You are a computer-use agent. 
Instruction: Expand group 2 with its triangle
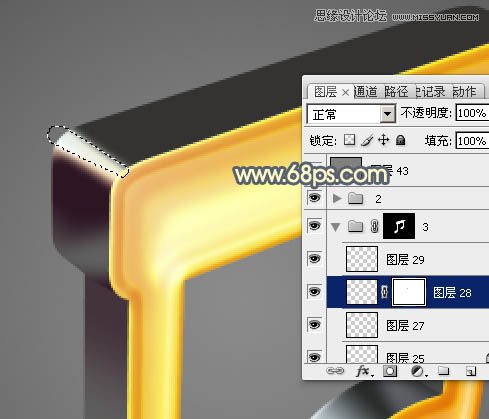(337, 199)
